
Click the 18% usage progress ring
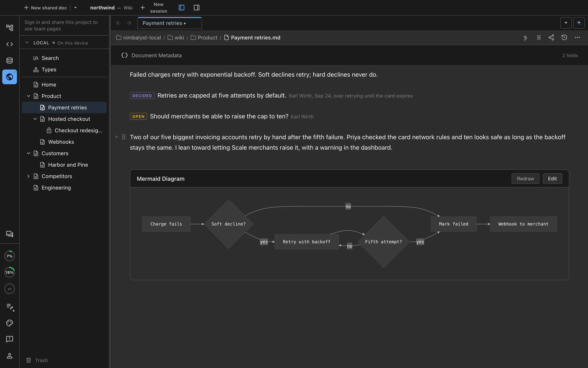9,272
